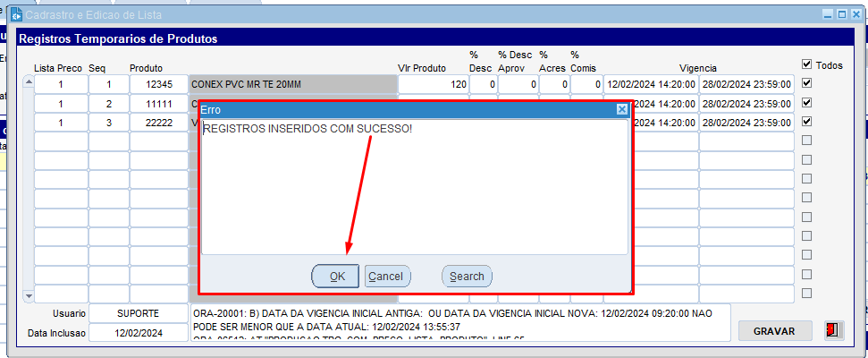Click the Usuario field showing SUPORTE
868x358 pixels.
click(x=139, y=313)
